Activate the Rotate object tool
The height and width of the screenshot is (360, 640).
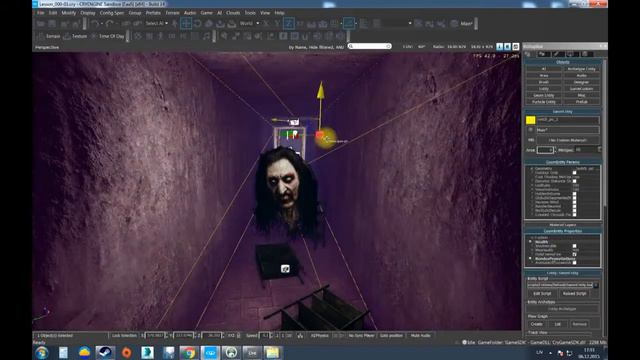(x=198, y=23)
